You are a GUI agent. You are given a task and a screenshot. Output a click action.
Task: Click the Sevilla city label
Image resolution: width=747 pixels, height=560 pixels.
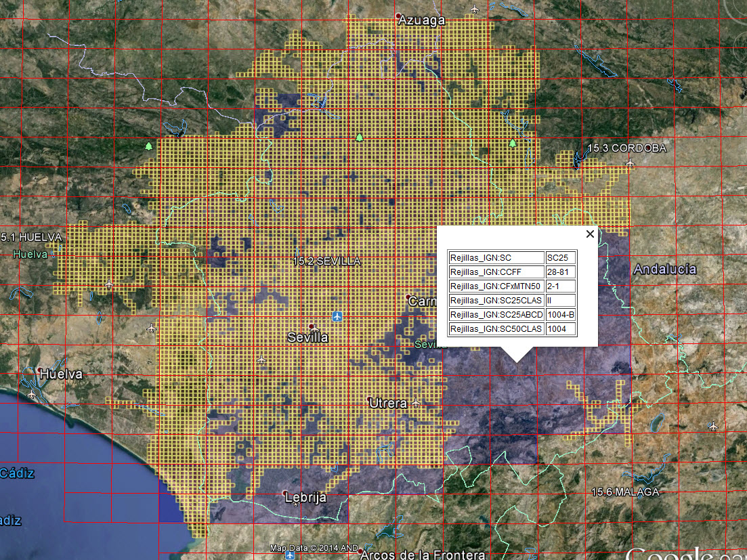307,337
